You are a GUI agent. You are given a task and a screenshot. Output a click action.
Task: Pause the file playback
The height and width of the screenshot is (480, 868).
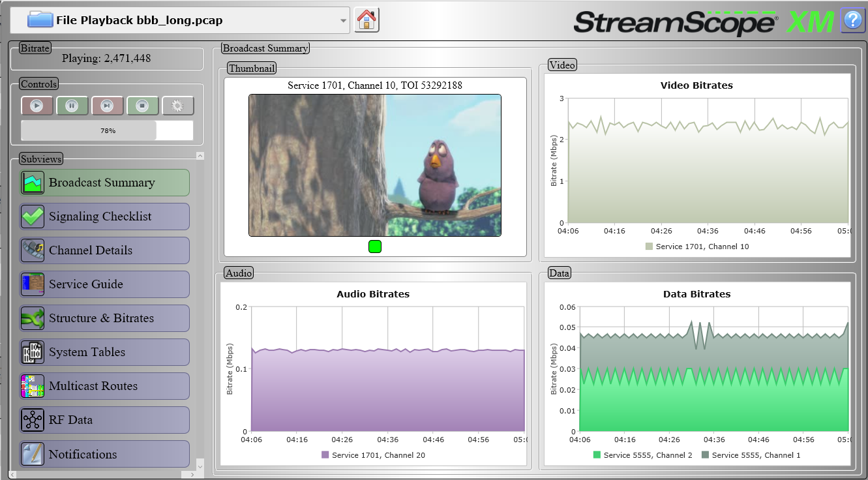pyautogui.click(x=72, y=106)
